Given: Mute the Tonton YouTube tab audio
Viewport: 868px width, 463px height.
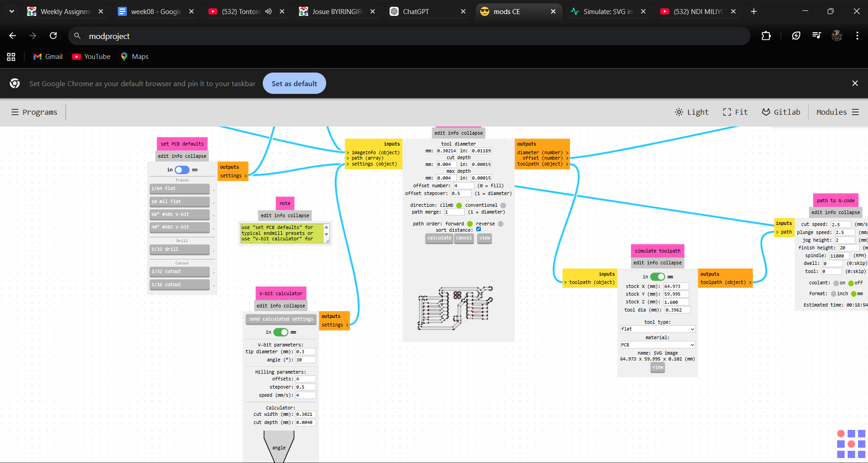Looking at the screenshot, I should coord(269,11).
